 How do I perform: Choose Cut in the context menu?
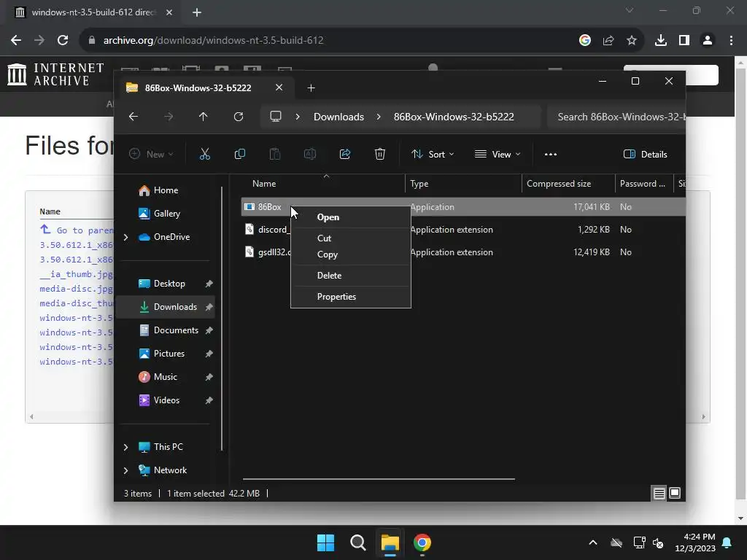click(x=351, y=238)
